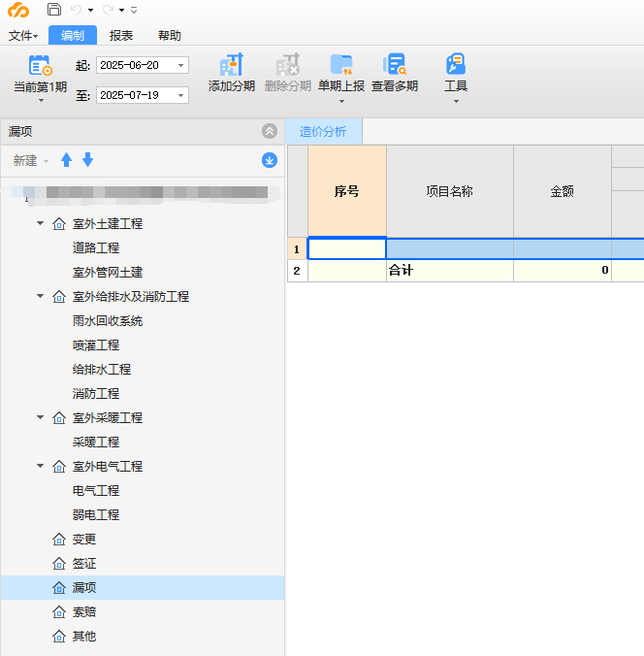
Task: Open the 帮助 menu
Action: point(170,36)
